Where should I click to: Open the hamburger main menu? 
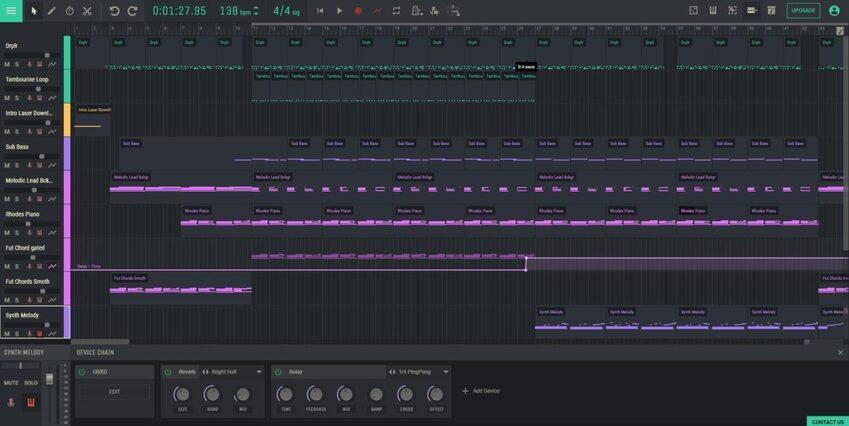pyautogui.click(x=11, y=10)
